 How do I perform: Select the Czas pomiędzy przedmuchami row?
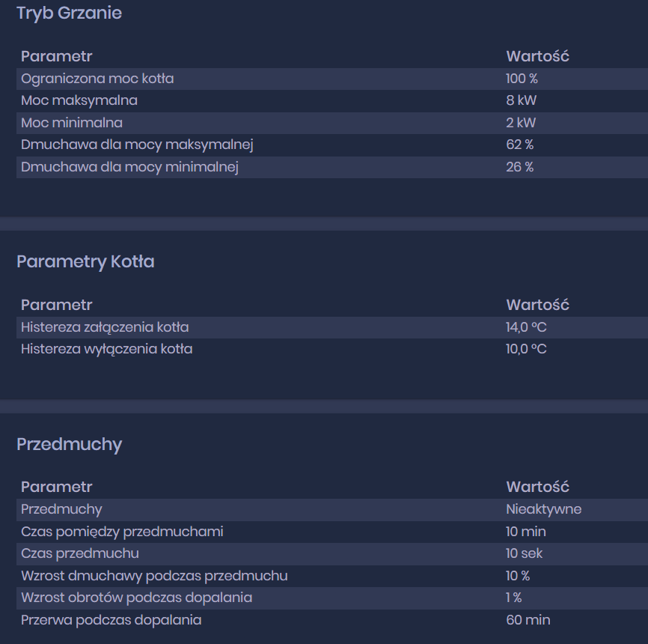(122, 532)
